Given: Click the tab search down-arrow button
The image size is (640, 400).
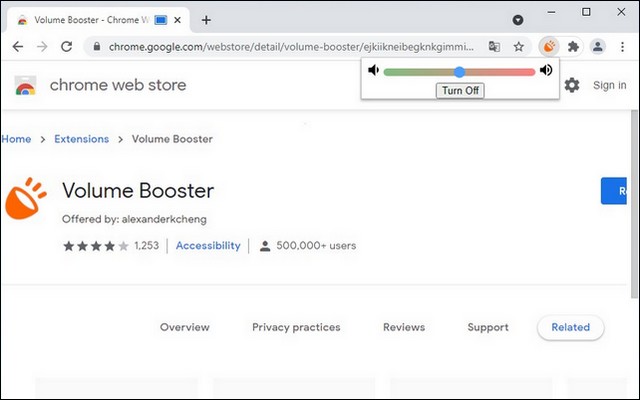Looking at the screenshot, I should [x=518, y=20].
